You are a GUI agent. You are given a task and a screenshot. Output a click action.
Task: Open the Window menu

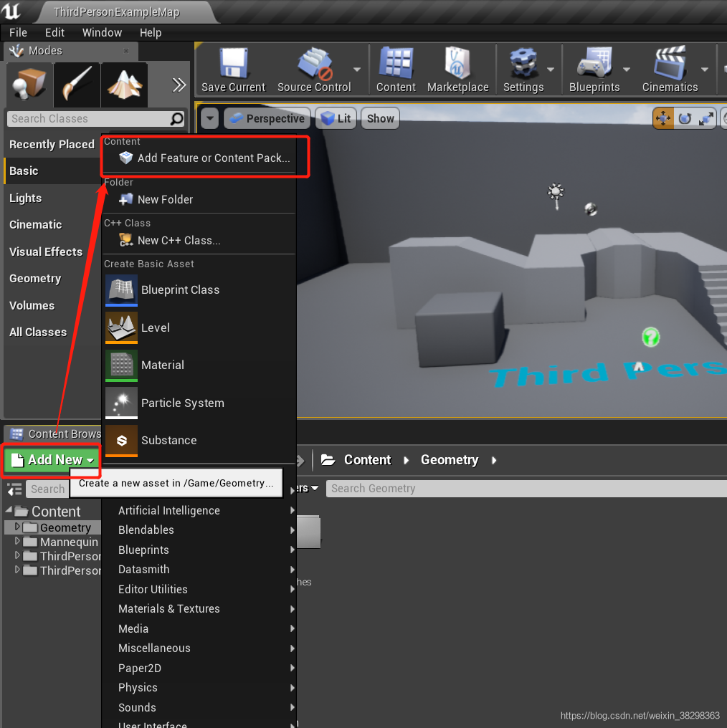[102, 33]
